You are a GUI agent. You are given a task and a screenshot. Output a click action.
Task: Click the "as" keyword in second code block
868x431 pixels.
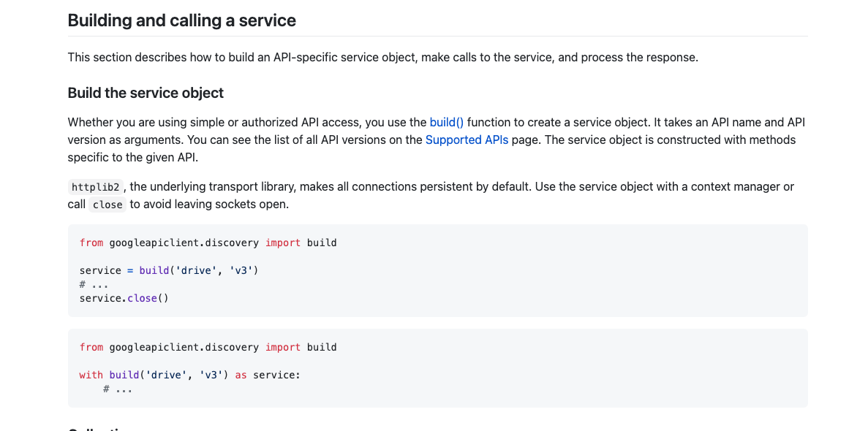(241, 375)
